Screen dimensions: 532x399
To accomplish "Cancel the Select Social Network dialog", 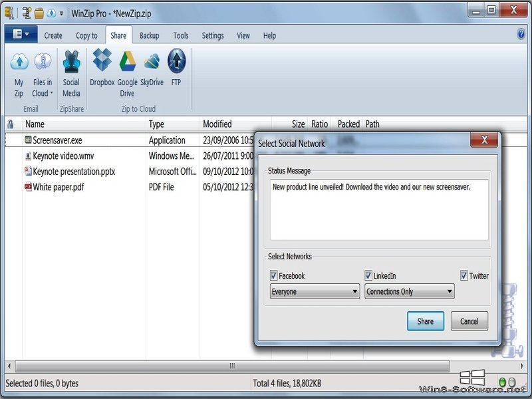I will pyautogui.click(x=469, y=321).
